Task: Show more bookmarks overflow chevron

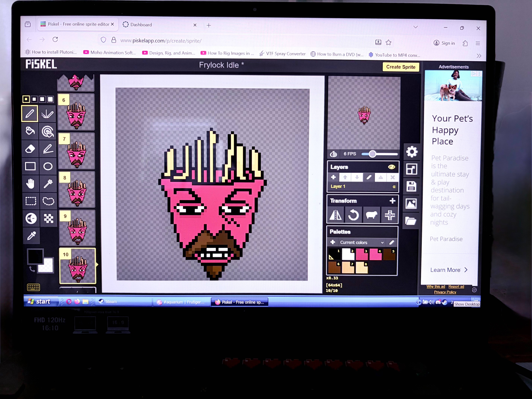Action: click(x=479, y=56)
